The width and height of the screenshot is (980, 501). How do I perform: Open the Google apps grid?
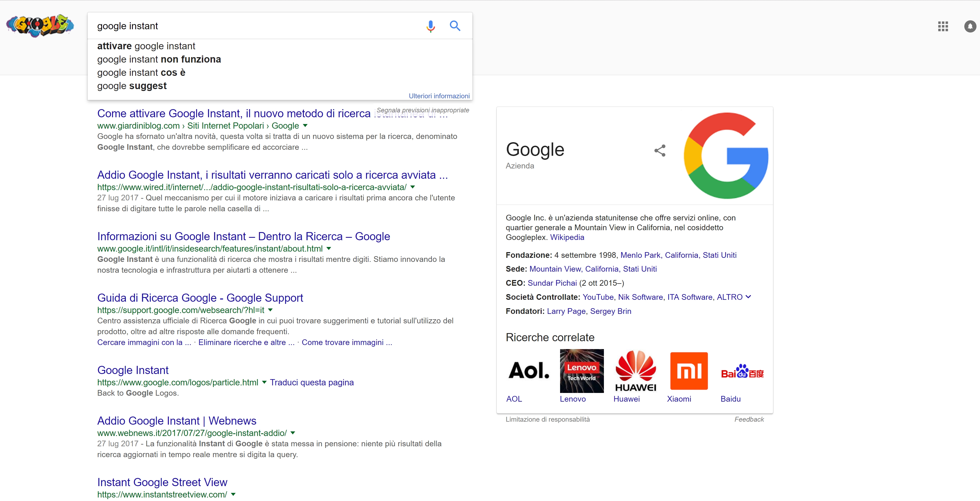(943, 26)
